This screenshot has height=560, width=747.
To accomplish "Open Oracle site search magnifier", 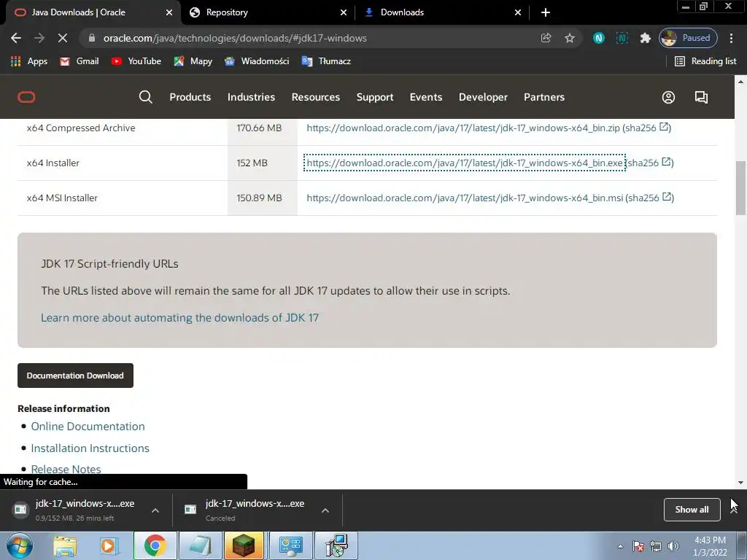I will click(145, 97).
